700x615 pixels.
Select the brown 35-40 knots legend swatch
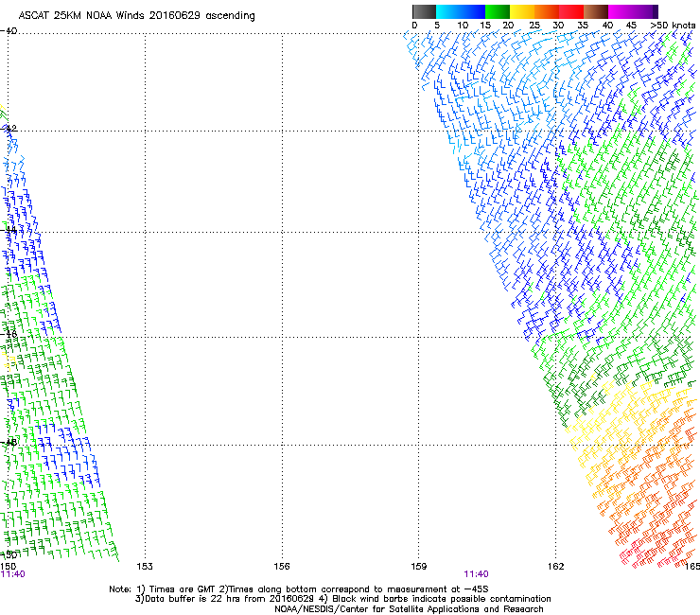[x=596, y=11]
